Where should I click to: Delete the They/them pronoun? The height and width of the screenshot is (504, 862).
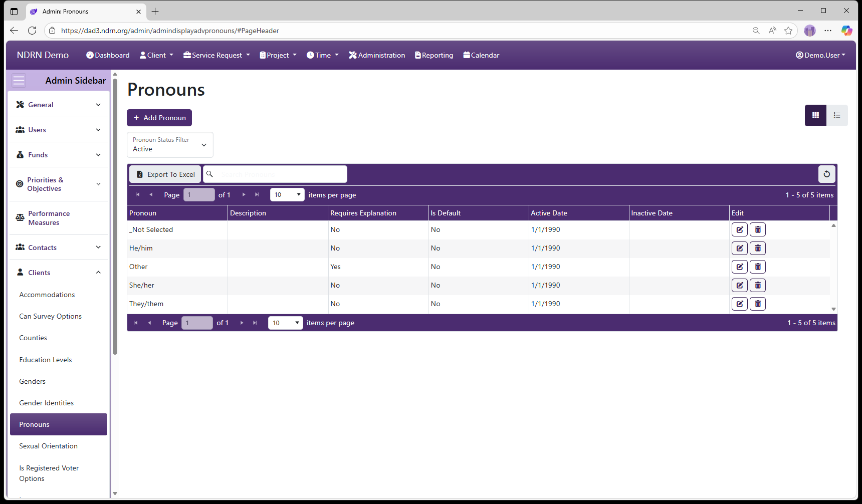click(x=757, y=304)
